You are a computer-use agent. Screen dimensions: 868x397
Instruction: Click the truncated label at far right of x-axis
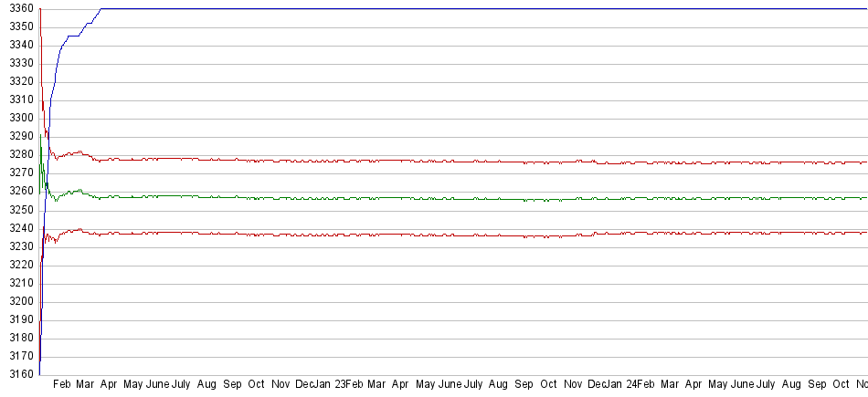pos(861,386)
